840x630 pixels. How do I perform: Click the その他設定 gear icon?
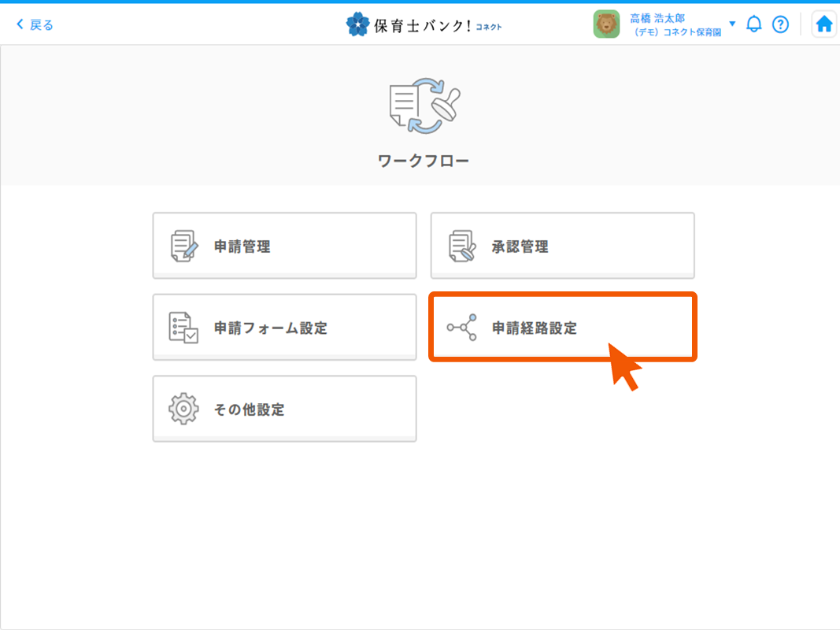(184, 409)
